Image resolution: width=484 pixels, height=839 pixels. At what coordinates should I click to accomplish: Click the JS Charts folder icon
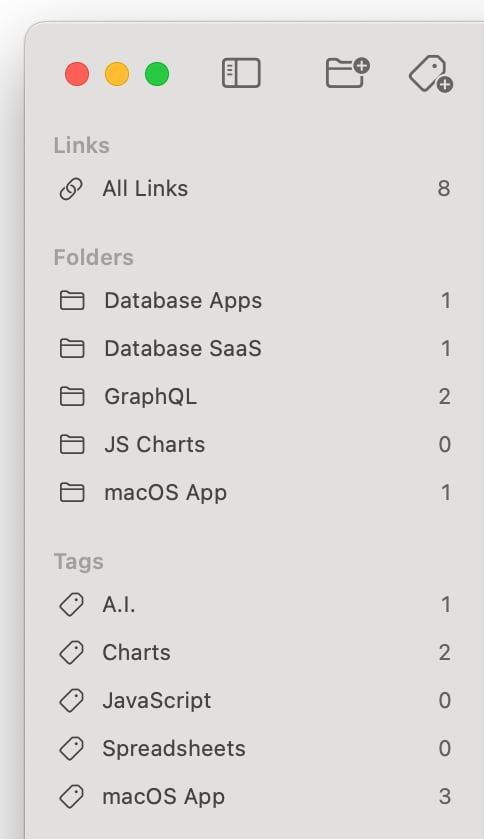coord(72,445)
